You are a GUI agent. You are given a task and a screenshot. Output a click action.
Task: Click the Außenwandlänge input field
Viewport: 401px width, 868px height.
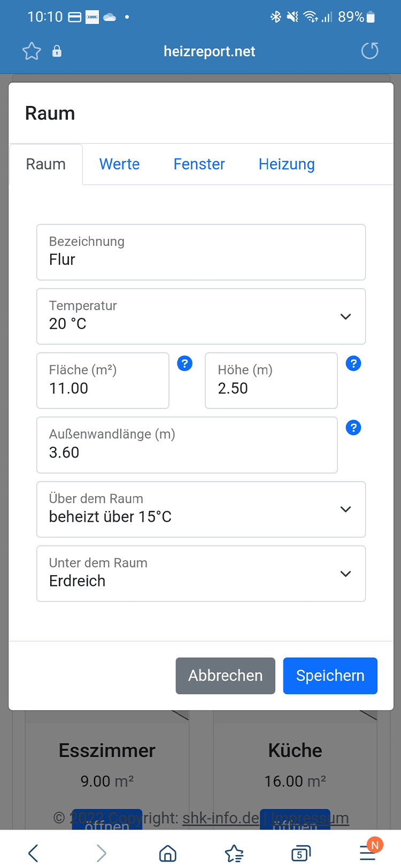click(187, 445)
